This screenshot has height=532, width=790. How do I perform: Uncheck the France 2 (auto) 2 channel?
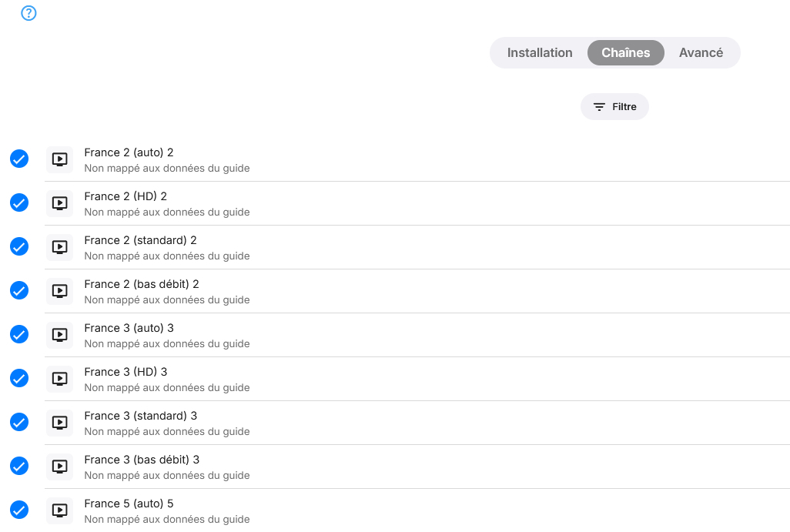[x=19, y=159]
